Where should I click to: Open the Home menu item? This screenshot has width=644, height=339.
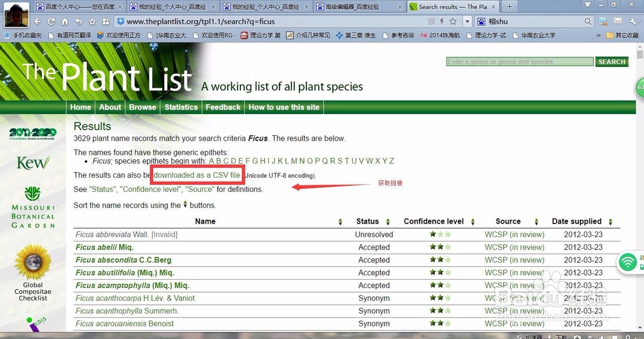point(80,107)
